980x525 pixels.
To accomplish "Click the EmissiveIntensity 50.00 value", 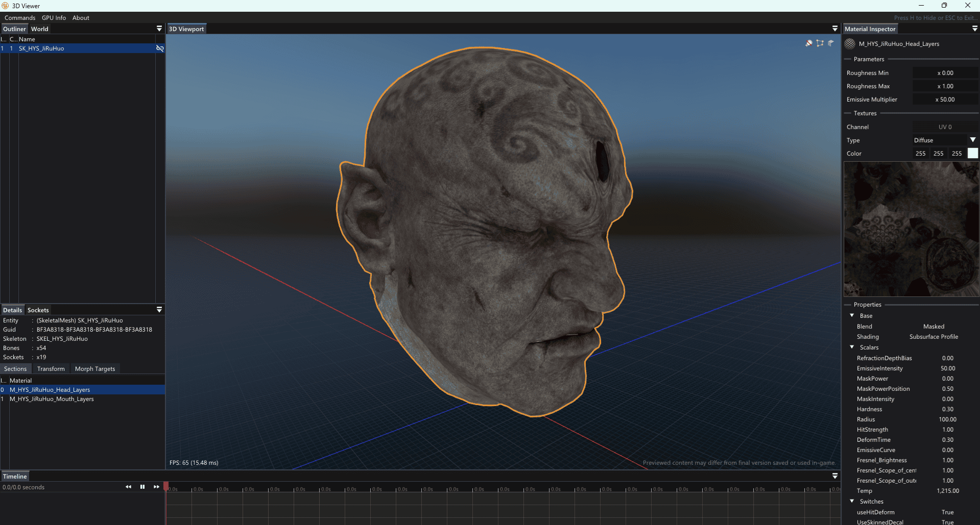I will tap(948, 368).
